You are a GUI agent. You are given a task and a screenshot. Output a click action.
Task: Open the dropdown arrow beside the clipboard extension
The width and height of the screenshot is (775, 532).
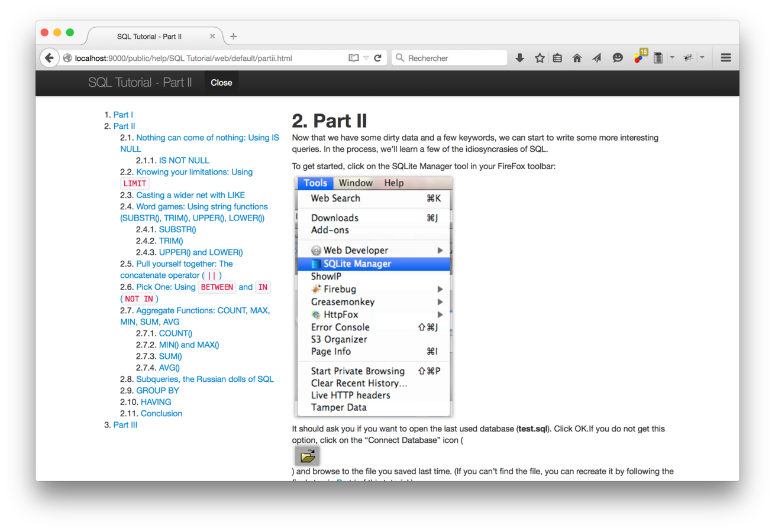672,58
